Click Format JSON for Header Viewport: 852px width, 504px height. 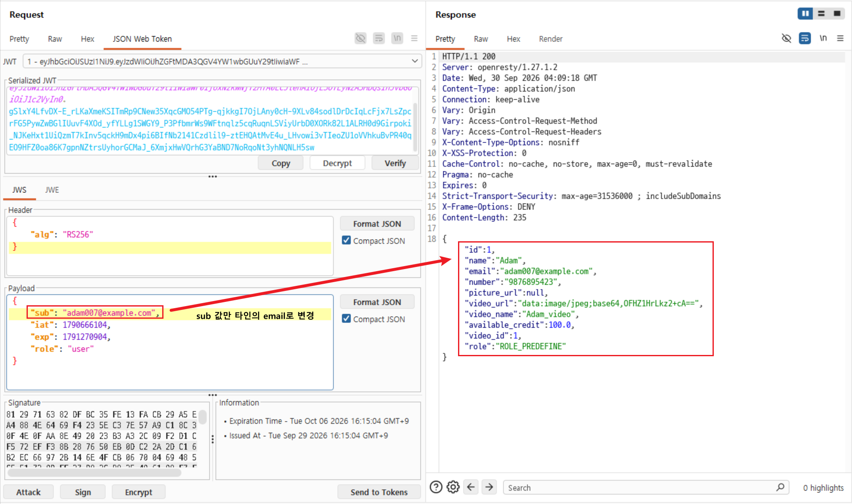377,224
